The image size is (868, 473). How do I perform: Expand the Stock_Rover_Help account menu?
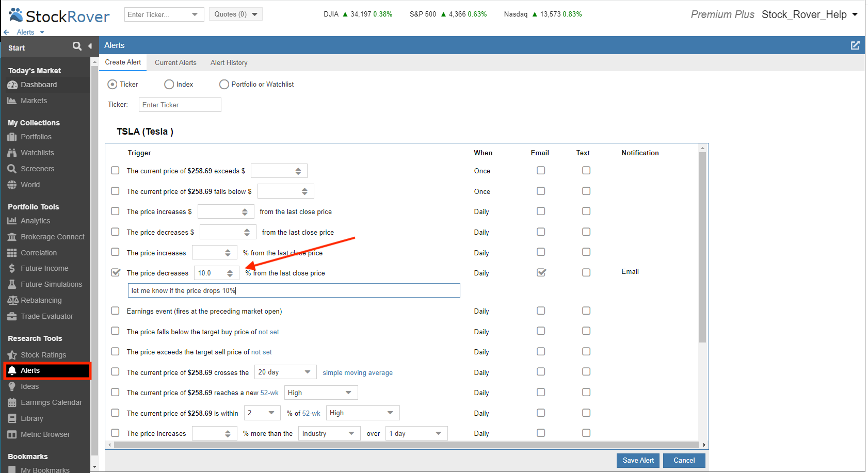click(855, 14)
